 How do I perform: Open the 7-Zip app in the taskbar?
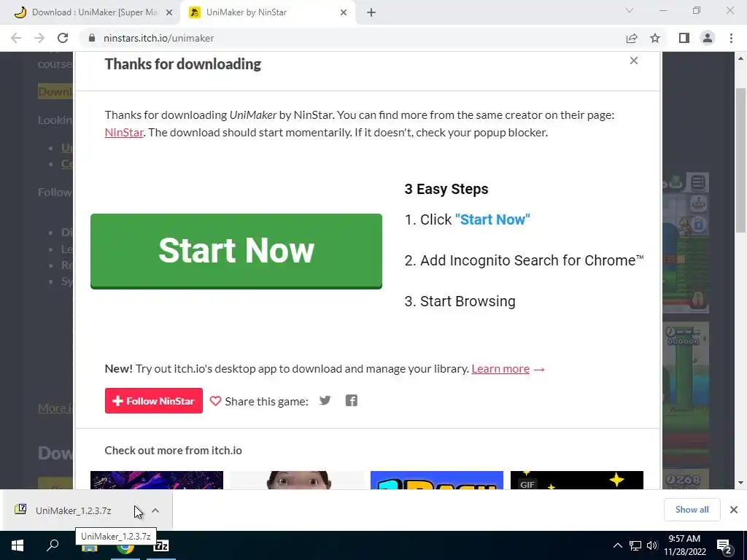161,545
